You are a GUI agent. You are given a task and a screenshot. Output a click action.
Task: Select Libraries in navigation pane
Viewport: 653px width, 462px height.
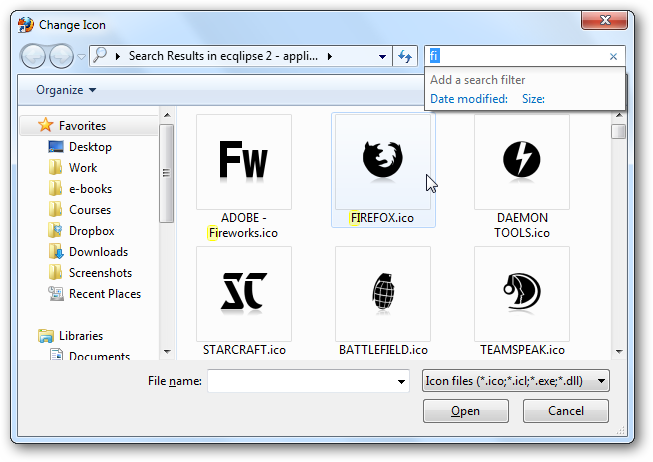pos(81,336)
